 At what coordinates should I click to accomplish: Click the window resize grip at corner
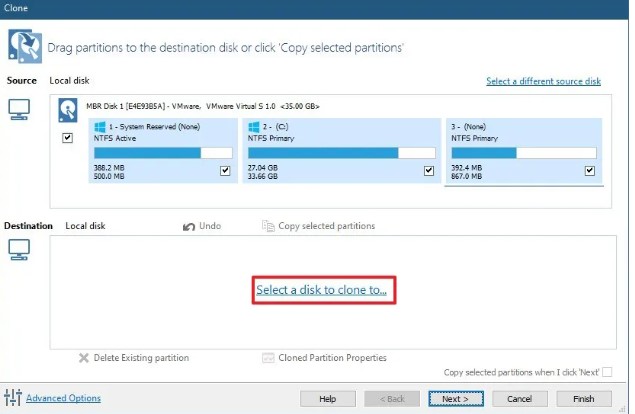622,409
